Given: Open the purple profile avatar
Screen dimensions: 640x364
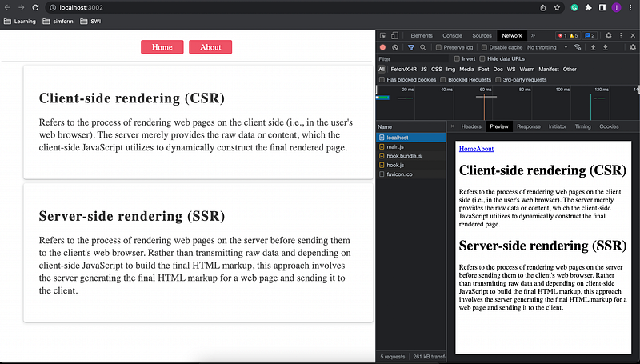Looking at the screenshot, I should tap(616, 7).
